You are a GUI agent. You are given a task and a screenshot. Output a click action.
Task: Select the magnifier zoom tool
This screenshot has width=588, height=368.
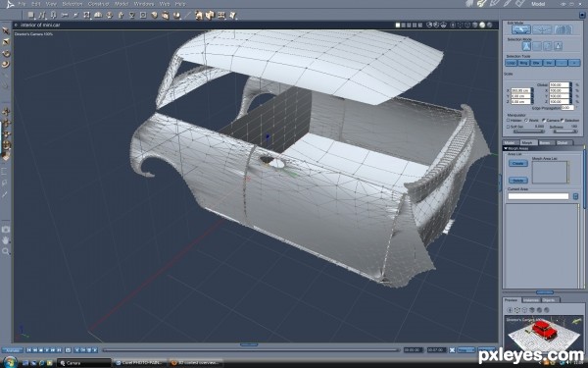(6, 251)
